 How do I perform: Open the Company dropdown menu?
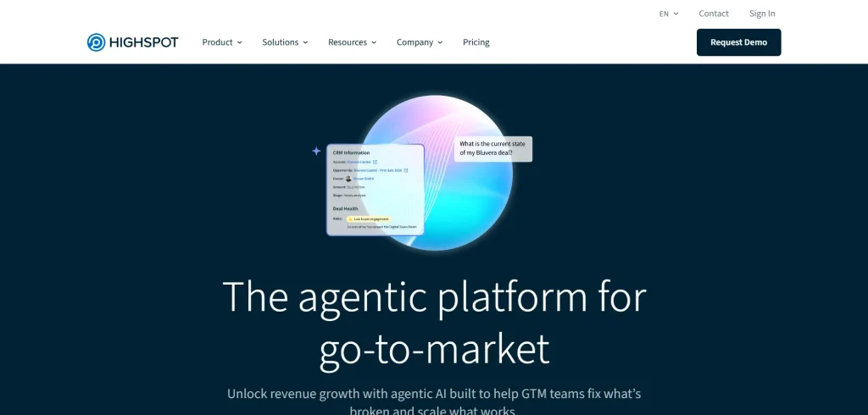click(x=420, y=42)
